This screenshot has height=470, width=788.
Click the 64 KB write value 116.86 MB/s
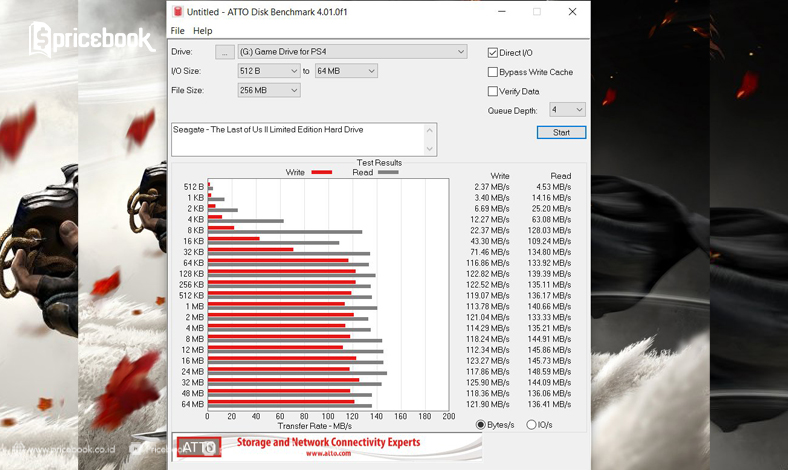tap(487, 263)
